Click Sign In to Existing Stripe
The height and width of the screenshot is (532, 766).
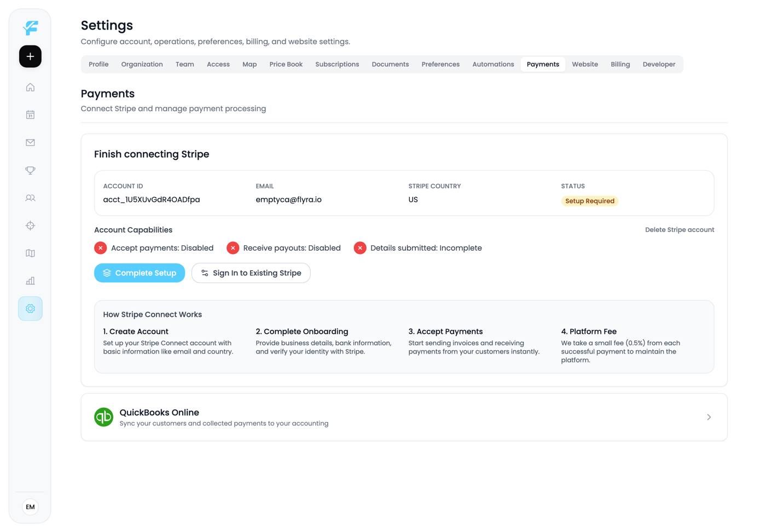[x=251, y=273]
